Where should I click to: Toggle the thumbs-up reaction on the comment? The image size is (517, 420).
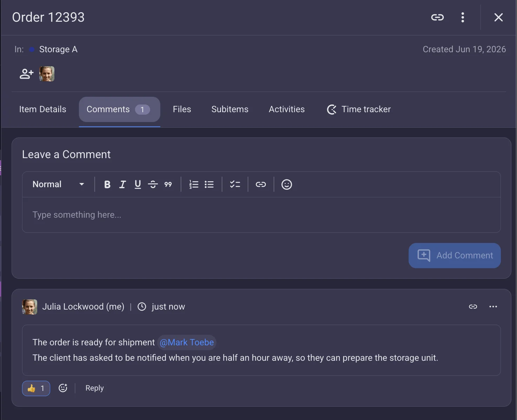[36, 388]
